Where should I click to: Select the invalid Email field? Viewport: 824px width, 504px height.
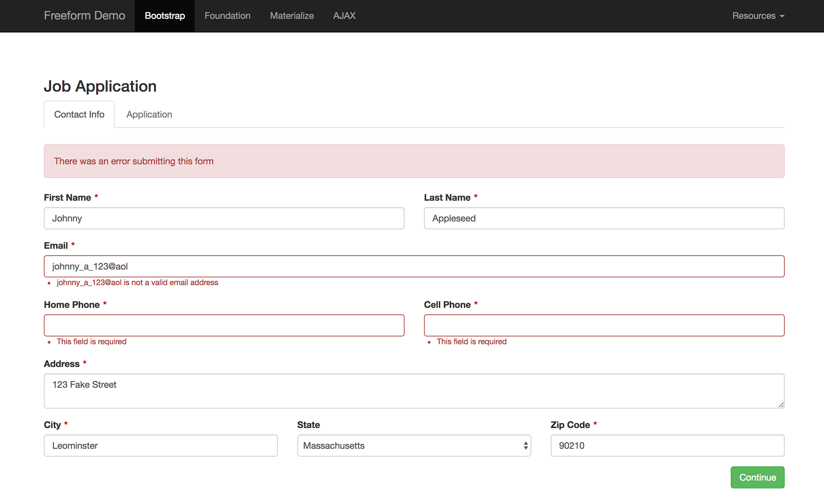[414, 266]
